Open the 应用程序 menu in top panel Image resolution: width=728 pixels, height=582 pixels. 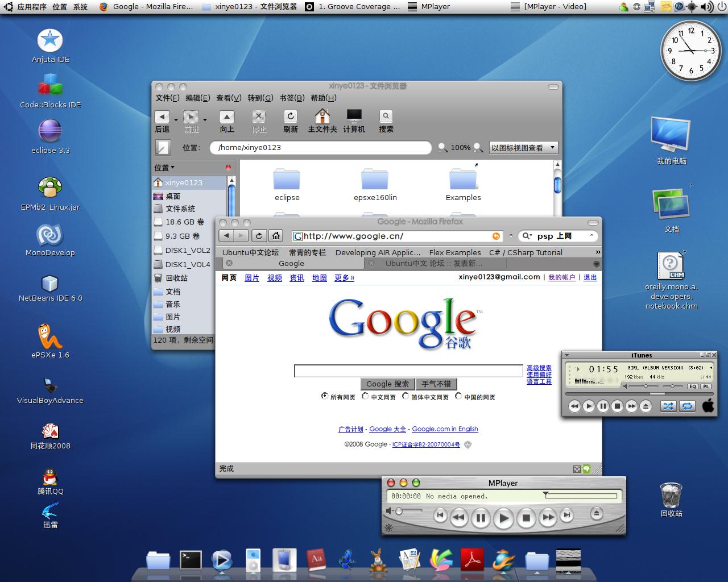click(x=32, y=7)
